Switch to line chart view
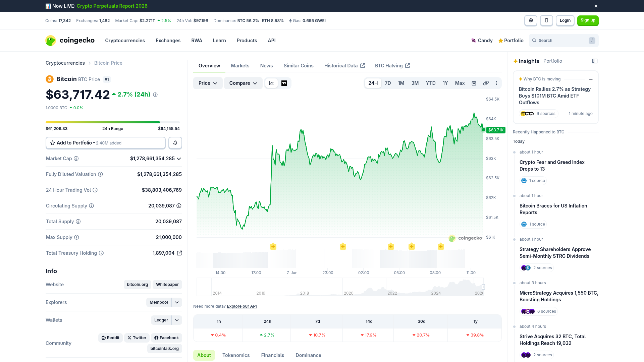 click(271, 83)
